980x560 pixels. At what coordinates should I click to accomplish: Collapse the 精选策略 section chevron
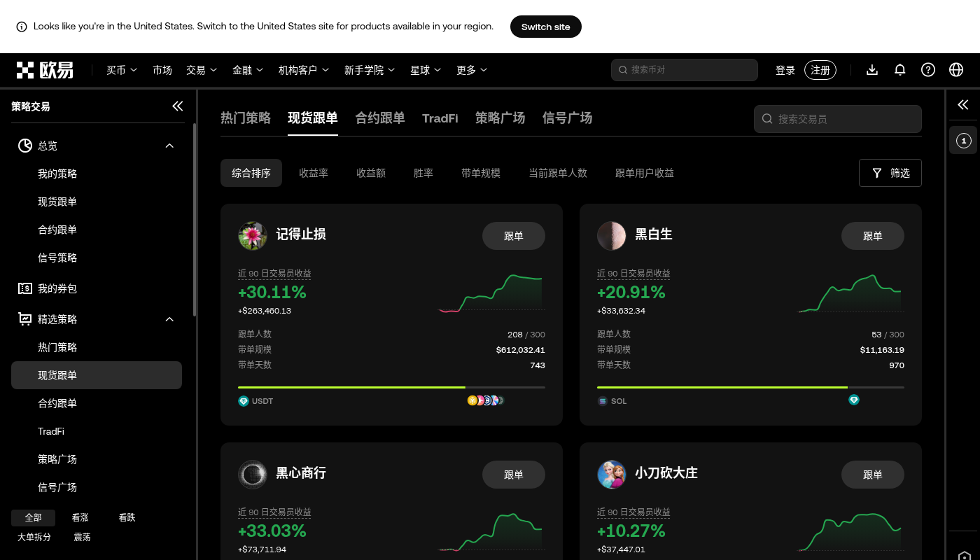pos(169,319)
